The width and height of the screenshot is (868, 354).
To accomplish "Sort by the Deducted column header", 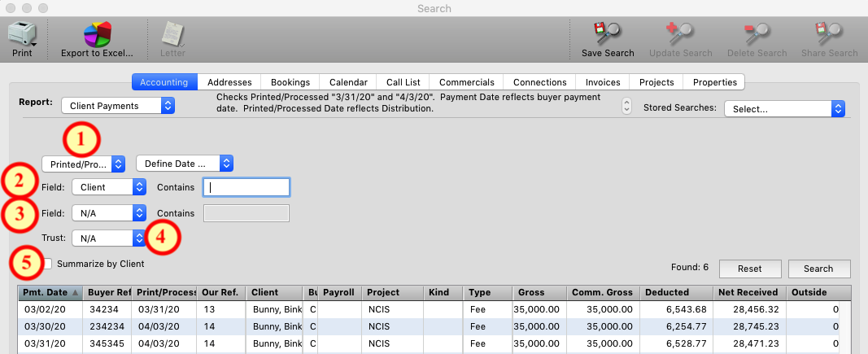I will pos(677,292).
